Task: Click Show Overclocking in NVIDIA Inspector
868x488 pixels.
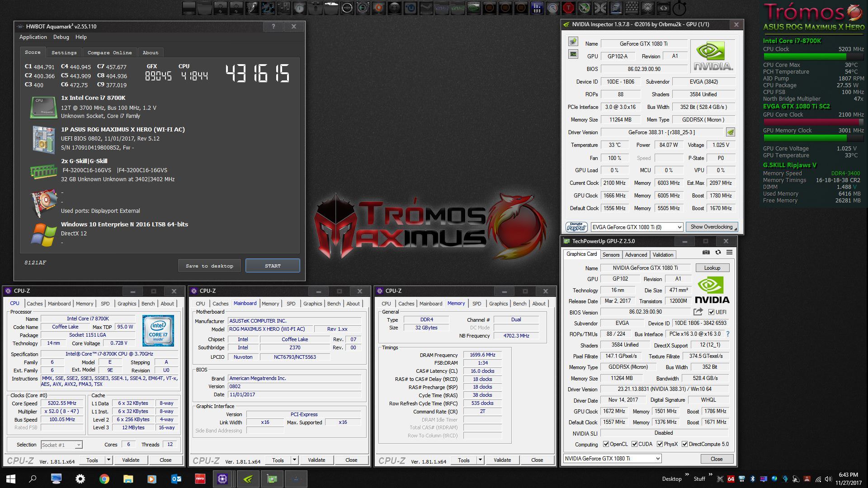Action: pyautogui.click(x=712, y=227)
